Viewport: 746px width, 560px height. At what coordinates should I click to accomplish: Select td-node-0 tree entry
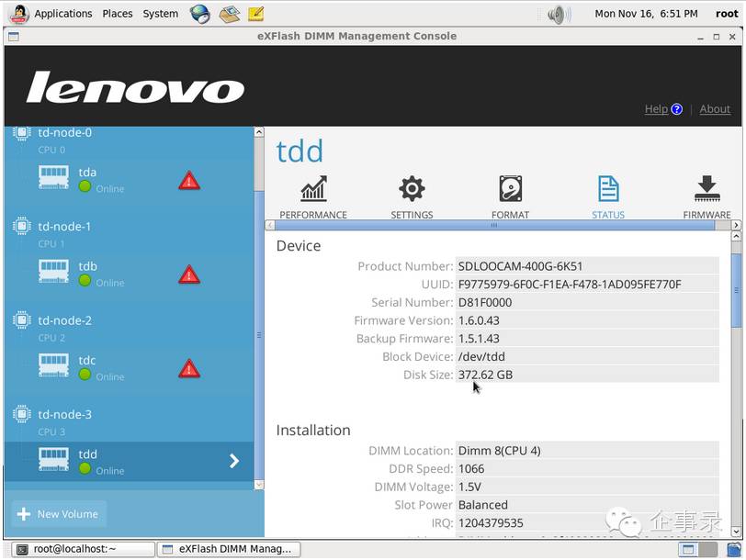coord(64,132)
